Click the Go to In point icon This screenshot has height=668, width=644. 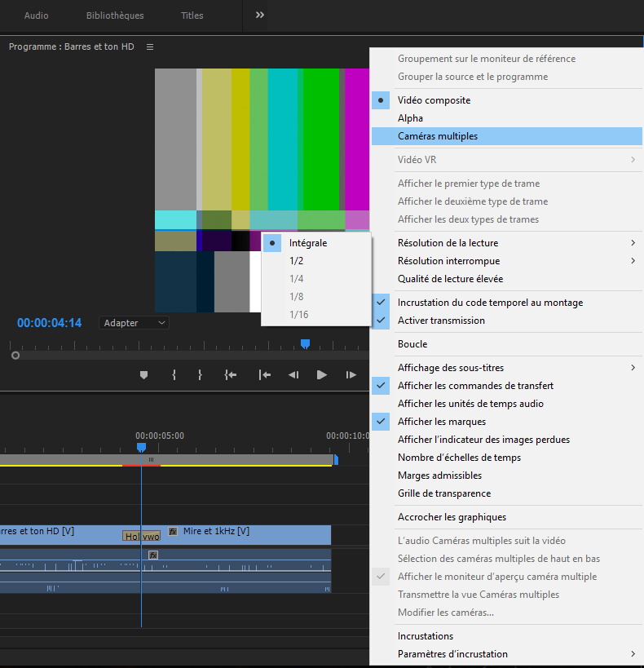click(231, 375)
